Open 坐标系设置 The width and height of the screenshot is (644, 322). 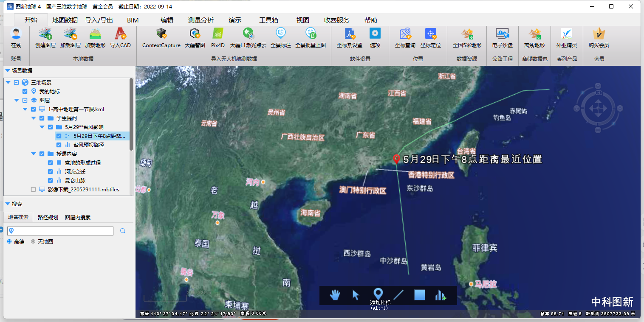(350, 34)
